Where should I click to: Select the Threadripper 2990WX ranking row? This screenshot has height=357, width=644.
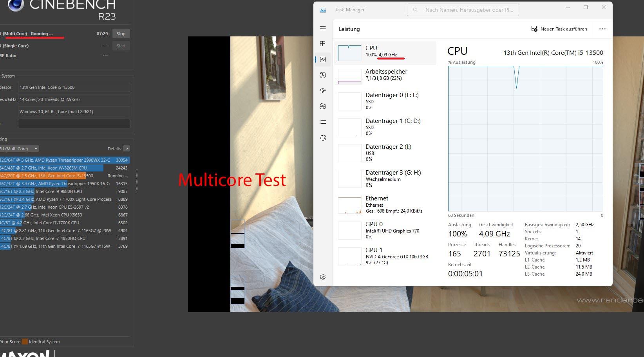65,160
